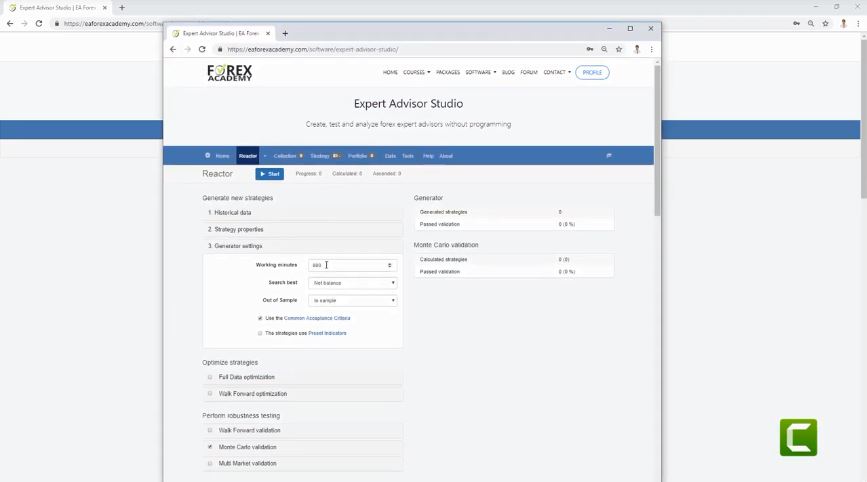This screenshot has width=867, height=482.
Task: Click the gear icon beside Home
Action: pyautogui.click(x=208, y=155)
